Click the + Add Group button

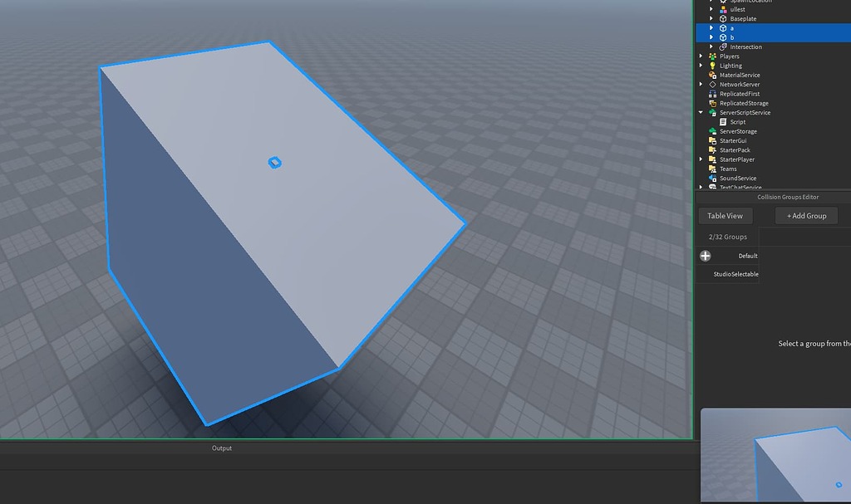click(x=805, y=215)
